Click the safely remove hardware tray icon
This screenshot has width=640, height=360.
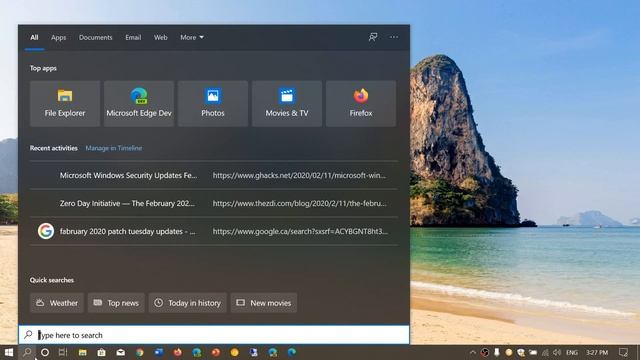click(x=496, y=352)
